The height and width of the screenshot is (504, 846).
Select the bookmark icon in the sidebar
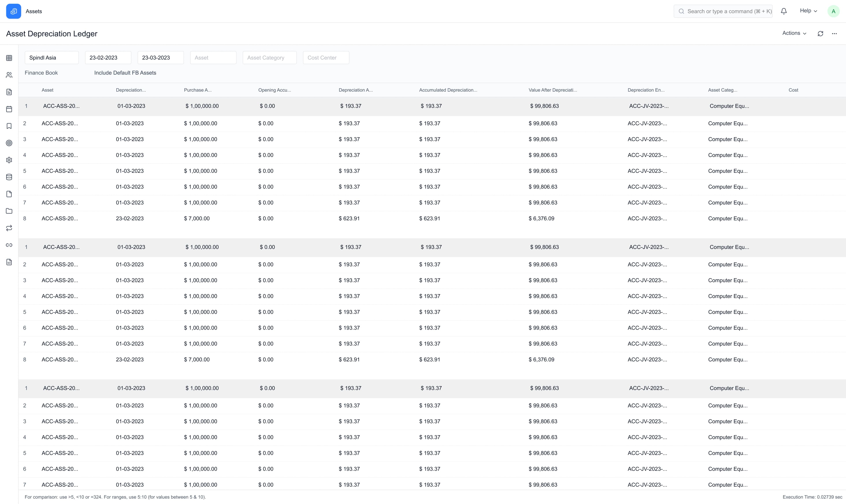coord(9,126)
